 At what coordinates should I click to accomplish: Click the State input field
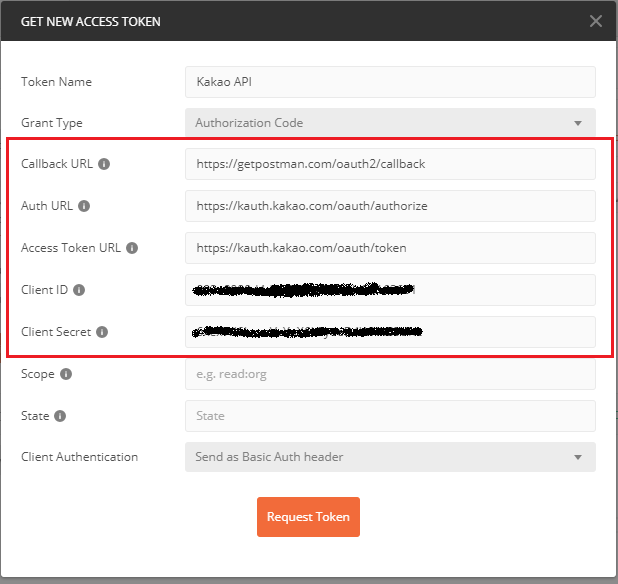390,416
